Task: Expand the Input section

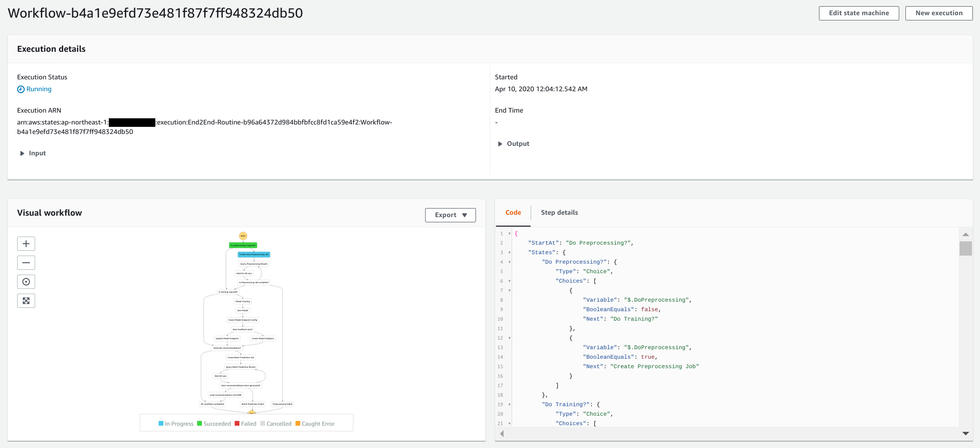Action: pos(22,153)
